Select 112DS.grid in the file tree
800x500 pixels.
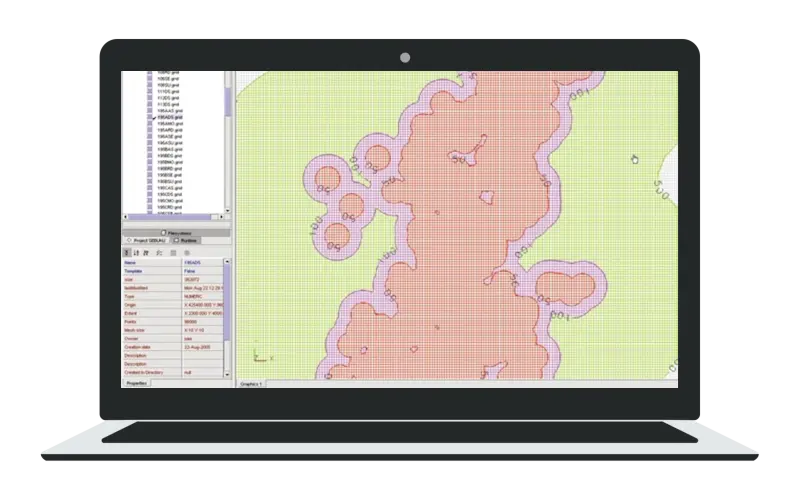point(168,98)
